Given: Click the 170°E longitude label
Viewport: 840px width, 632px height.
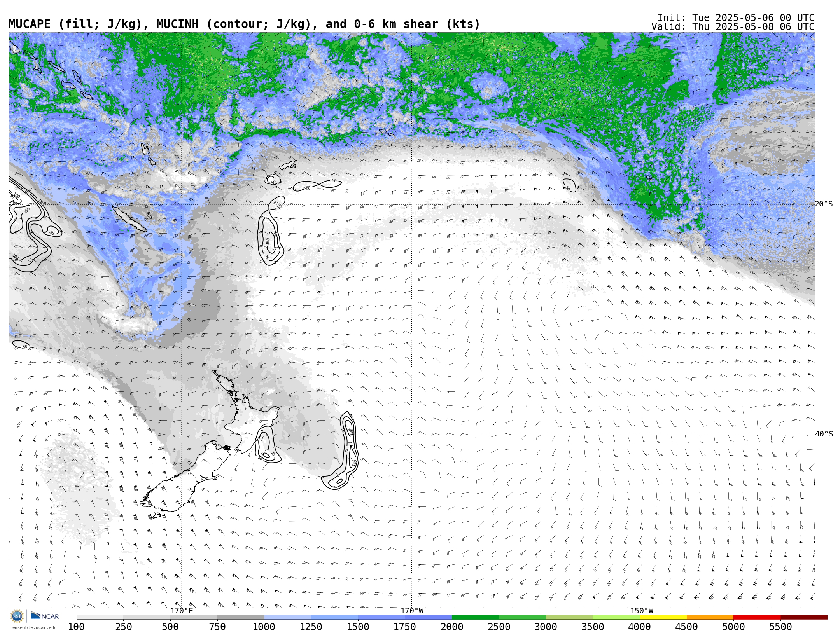Looking at the screenshot, I should pos(182,611).
